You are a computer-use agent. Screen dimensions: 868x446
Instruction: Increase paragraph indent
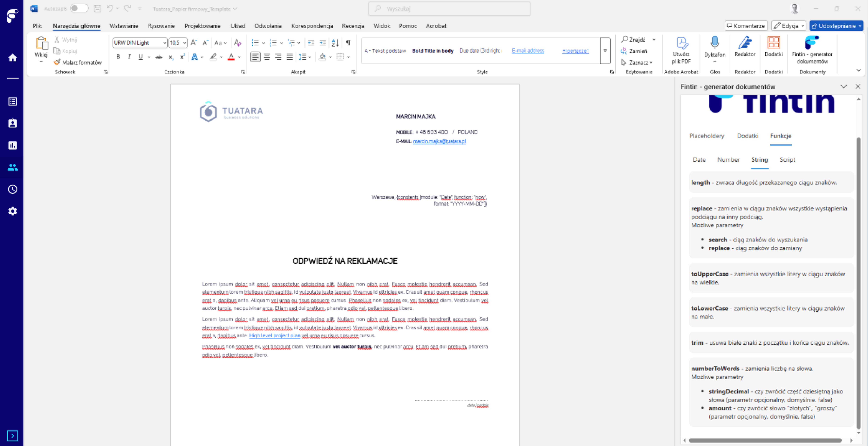323,43
